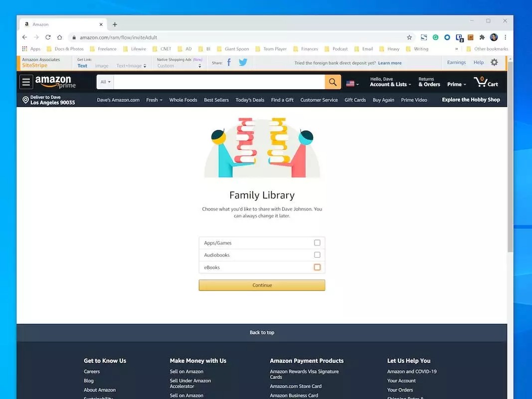Open the Amazon navigation hamburger menu
This screenshot has height=399, width=532.
tap(25, 81)
